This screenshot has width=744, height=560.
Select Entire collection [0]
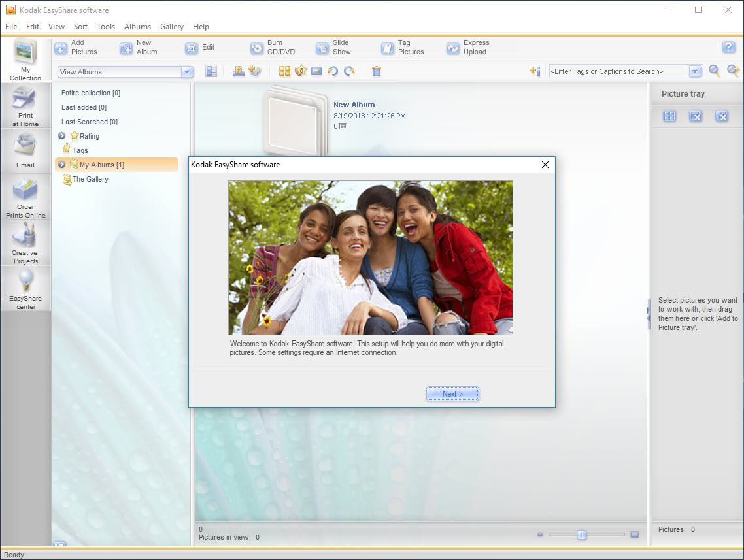[x=91, y=93]
